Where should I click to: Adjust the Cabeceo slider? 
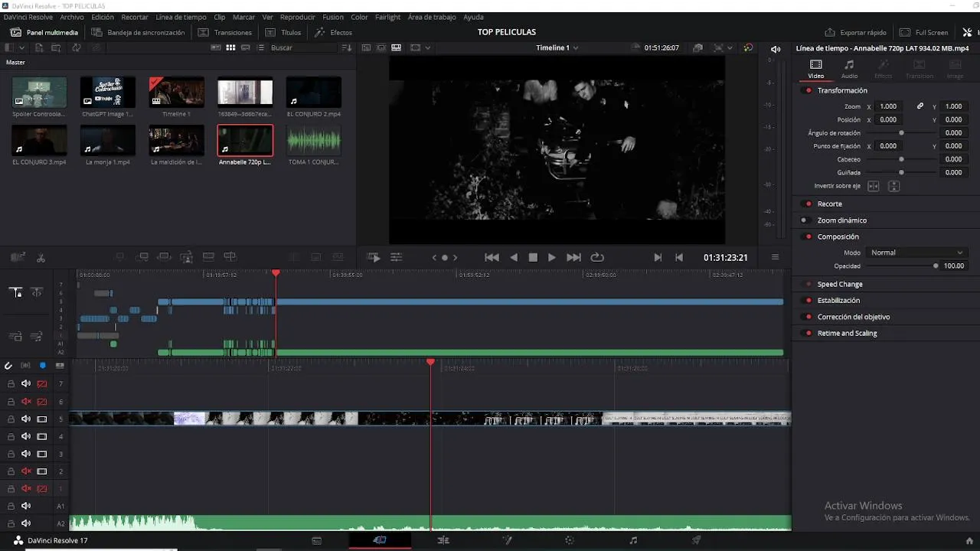901,159
